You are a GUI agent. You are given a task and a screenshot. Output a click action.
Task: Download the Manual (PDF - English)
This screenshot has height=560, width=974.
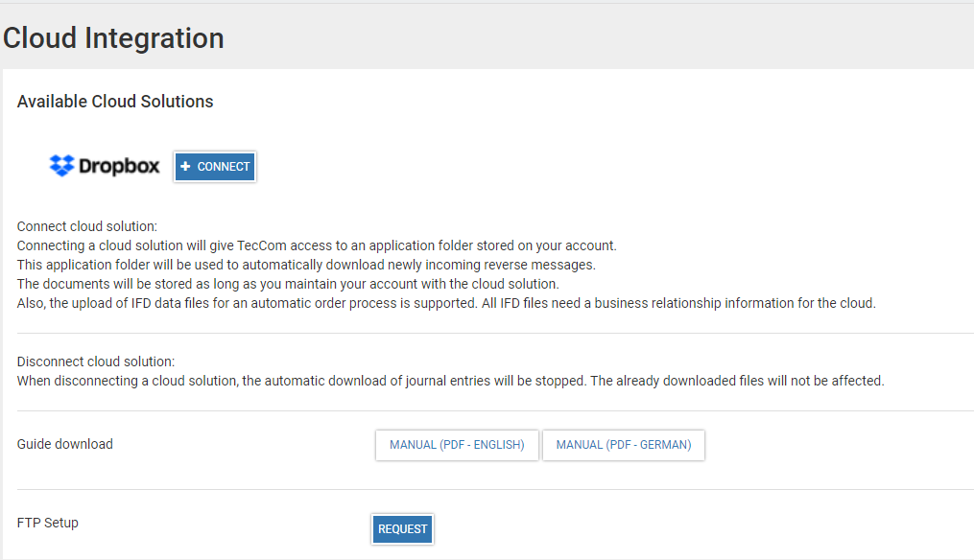click(457, 445)
